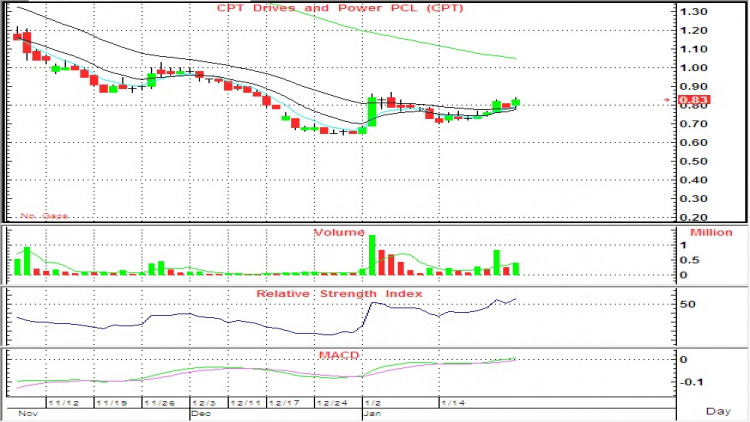Select the 11/19 date marker
The width and height of the screenshot is (750, 422).
[112, 403]
